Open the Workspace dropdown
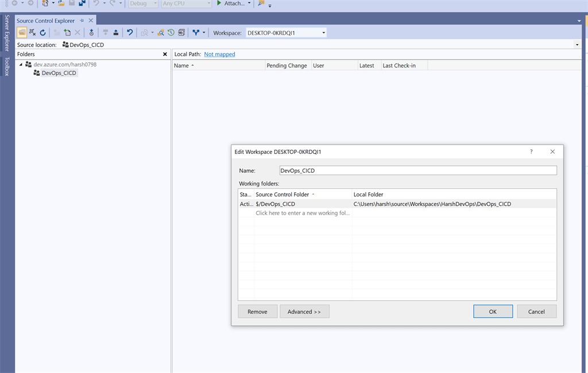588x373 pixels. (x=323, y=32)
